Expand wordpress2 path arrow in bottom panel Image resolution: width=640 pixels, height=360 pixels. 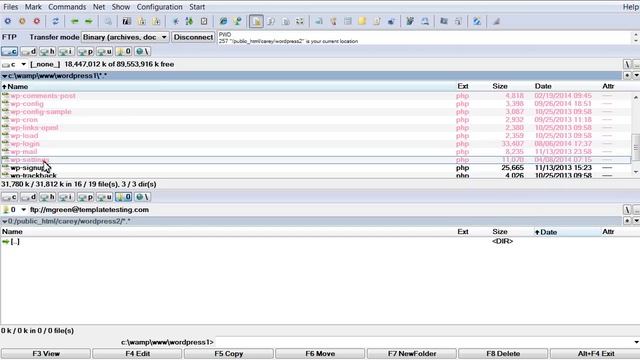coord(4,221)
